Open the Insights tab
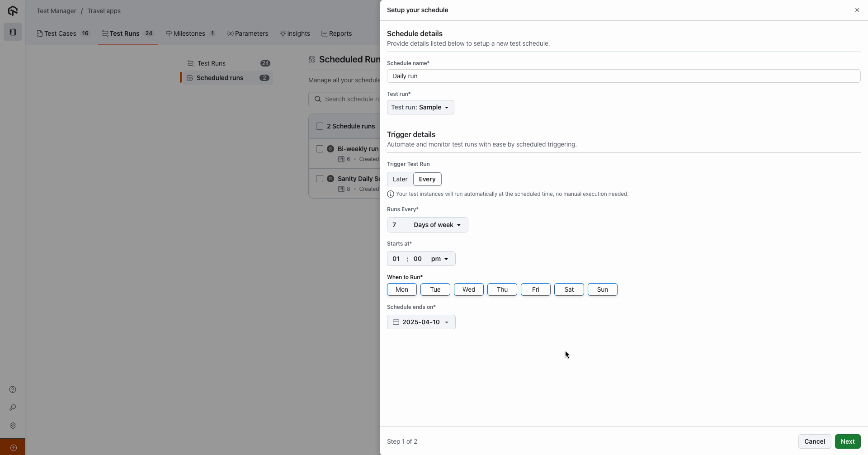Viewport: 868px width, 455px height. 295,33
